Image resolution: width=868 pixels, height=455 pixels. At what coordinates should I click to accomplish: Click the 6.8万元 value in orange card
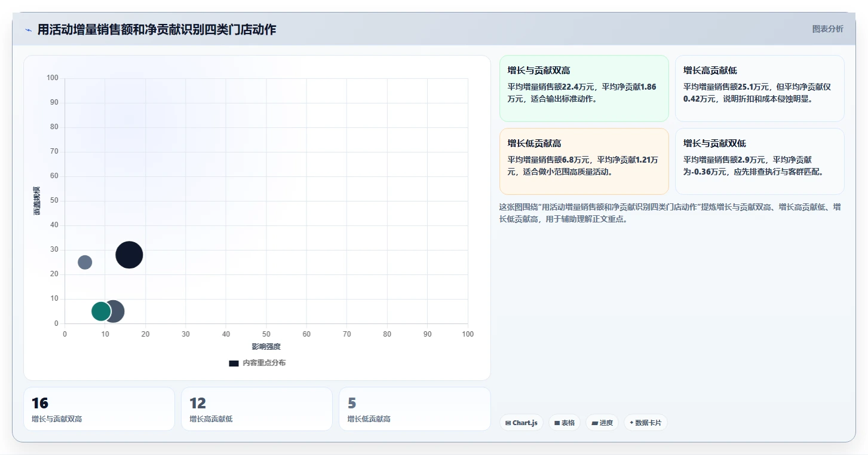pos(576,160)
